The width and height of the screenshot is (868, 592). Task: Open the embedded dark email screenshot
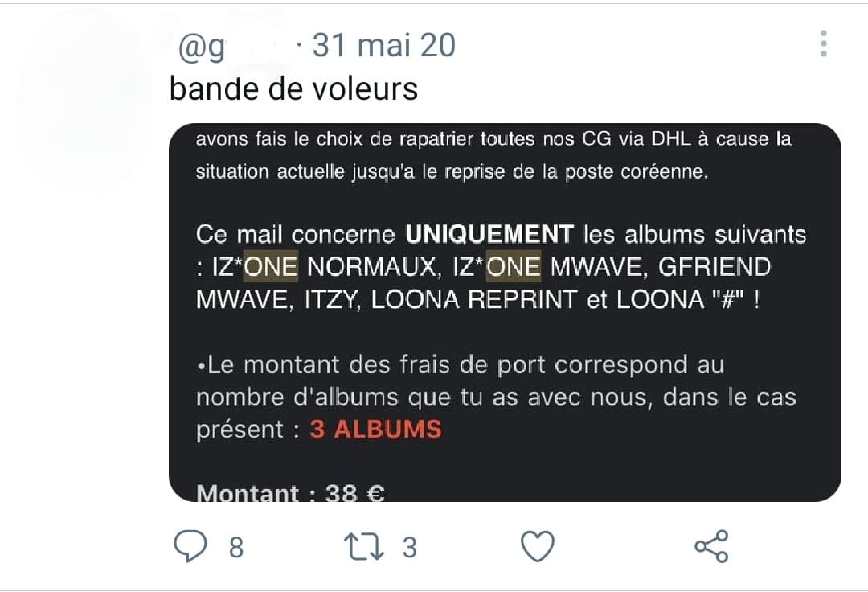pyautogui.click(x=505, y=312)
